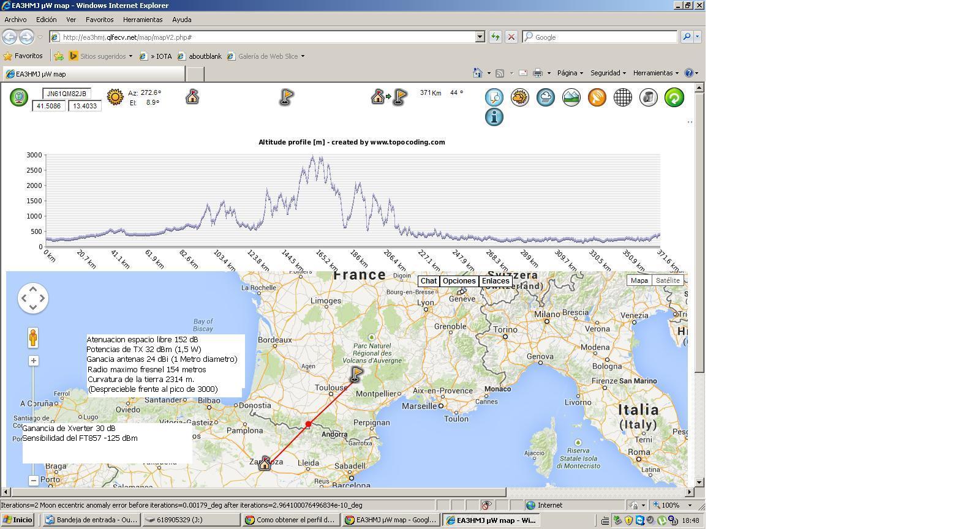Switch map to Satélite view
The height and width of the screenshot is (529, 980).
pos(667,280)
